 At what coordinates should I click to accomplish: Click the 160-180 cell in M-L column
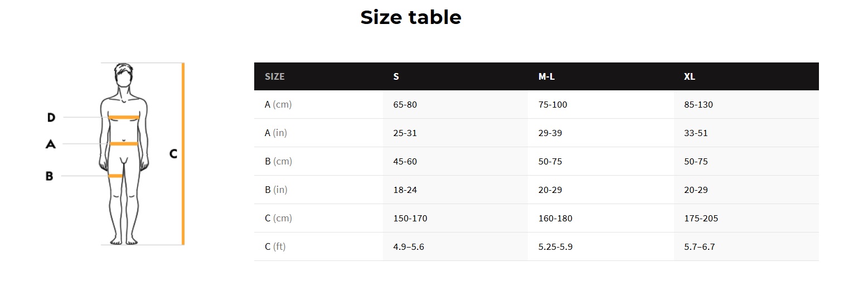pos(555,218)
